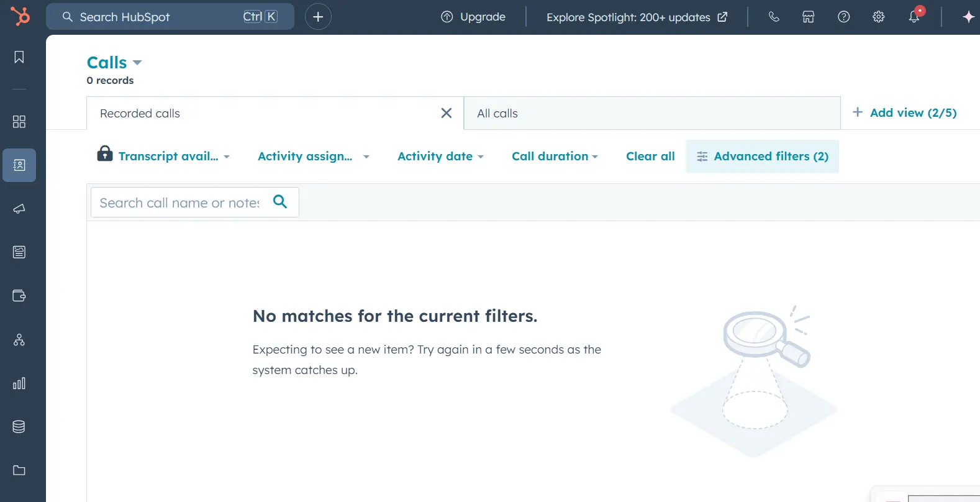Click Add view (2/5)
980x502 pixels.
pos(904,112)
